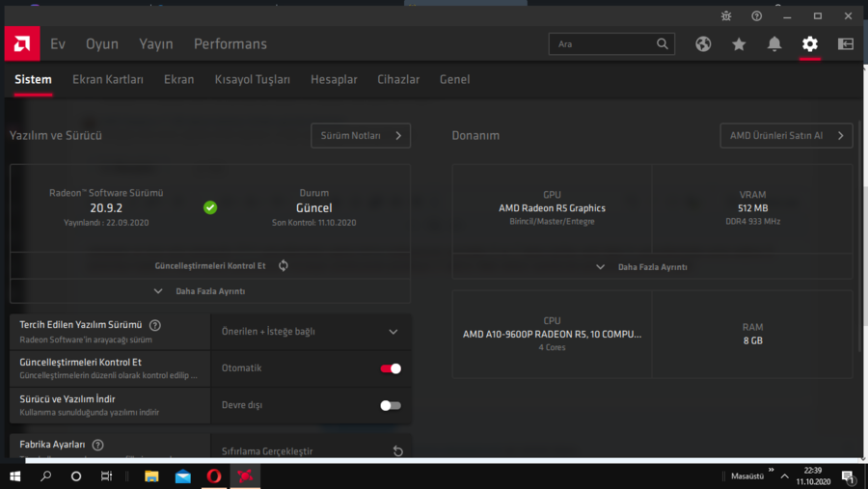Open Action Center notification icon
Viewport: 868px width, 489px height.
pyautogui.click(x=849, y=476)
